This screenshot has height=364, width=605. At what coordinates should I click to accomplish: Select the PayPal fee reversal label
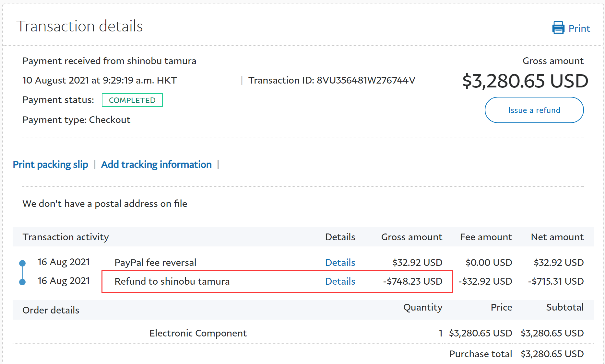coord(155,262)
